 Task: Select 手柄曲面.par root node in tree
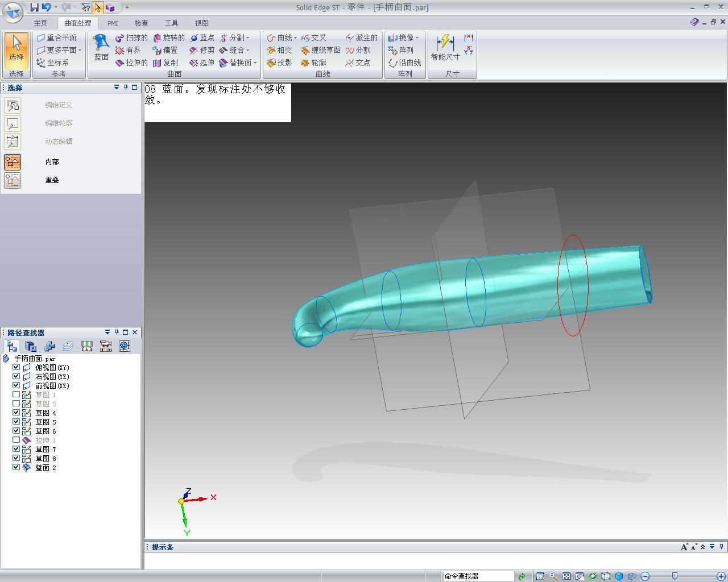[x=35, y=359]
